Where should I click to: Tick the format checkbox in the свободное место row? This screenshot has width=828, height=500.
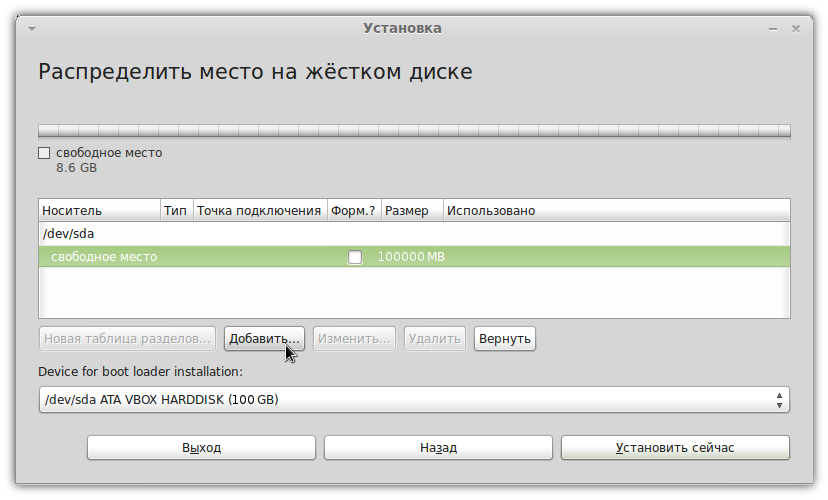pyautogui.click(x=355, y=257)
